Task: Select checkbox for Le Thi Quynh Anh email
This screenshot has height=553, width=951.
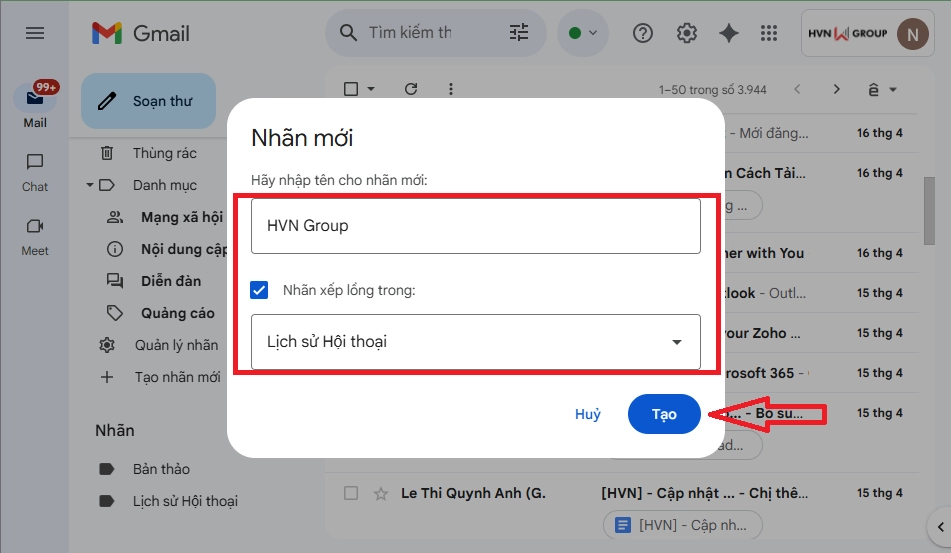Action: [351, 493]
